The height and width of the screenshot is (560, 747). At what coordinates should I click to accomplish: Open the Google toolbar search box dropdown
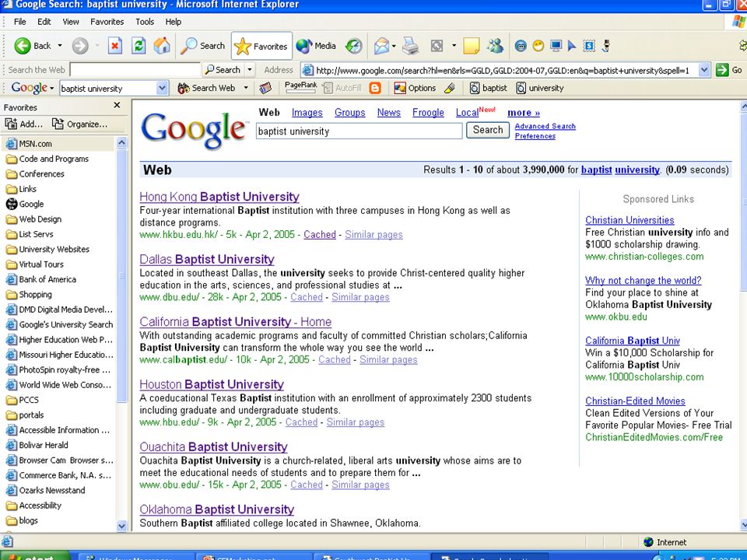(x=162, y=88)
